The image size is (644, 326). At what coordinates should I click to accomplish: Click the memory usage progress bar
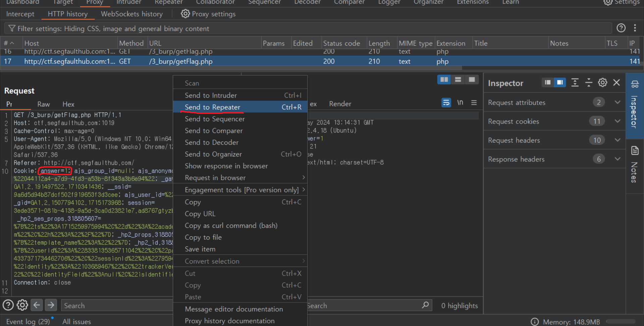pos(621,322)
